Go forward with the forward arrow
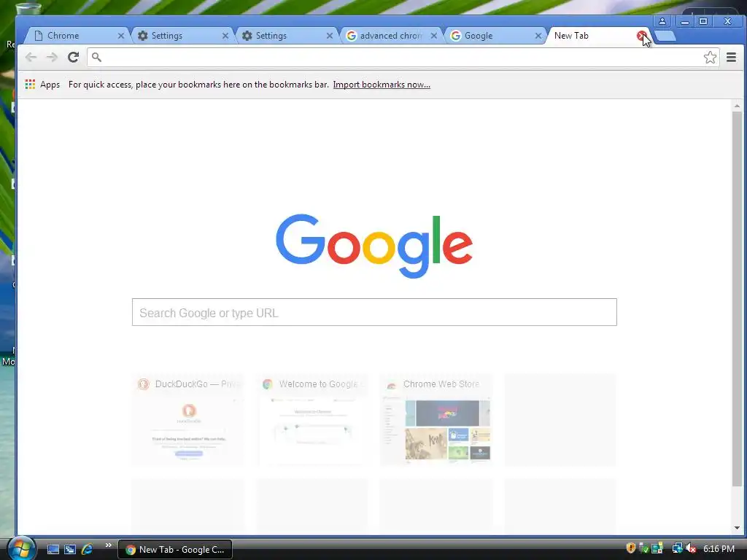This screenshot has height=560, width=747. (52, 58)
